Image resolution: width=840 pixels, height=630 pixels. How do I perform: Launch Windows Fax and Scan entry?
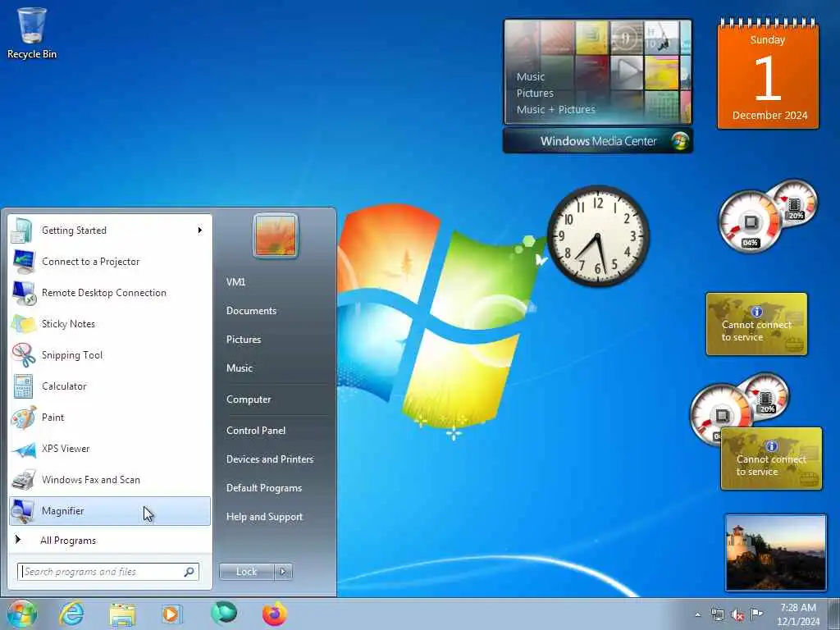click(x=110, y=480)
